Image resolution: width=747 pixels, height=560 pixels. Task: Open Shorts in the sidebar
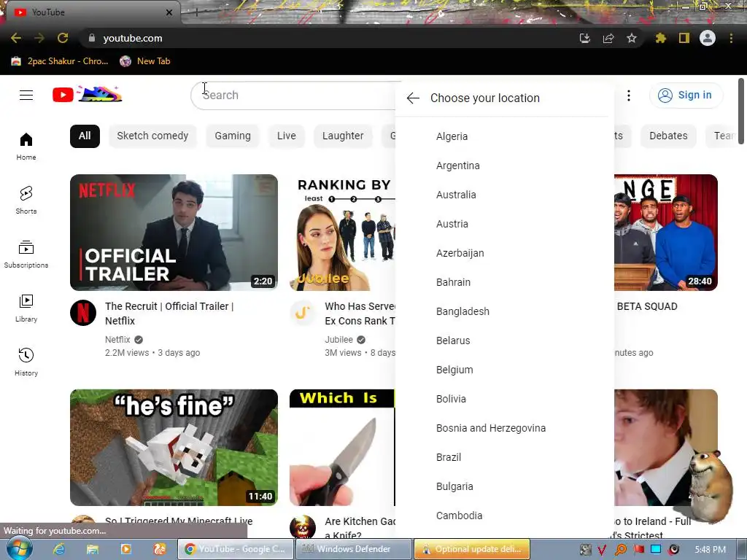pos(26,200)
